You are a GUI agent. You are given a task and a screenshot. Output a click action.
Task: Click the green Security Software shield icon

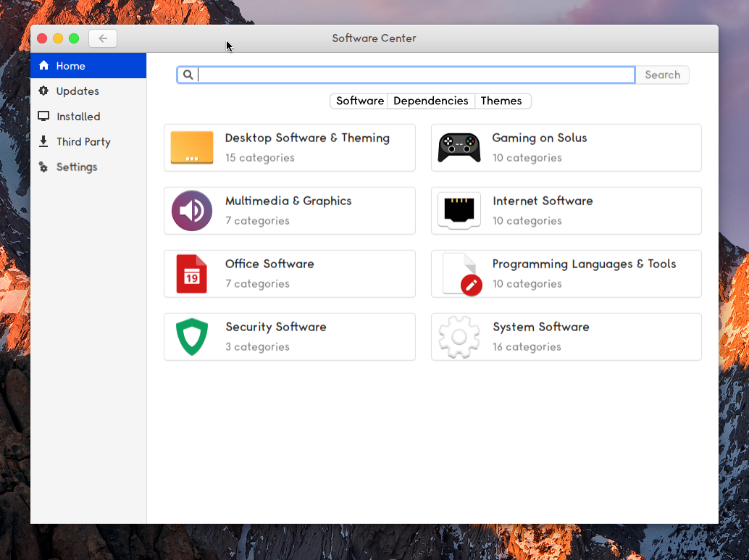(192, 337)
